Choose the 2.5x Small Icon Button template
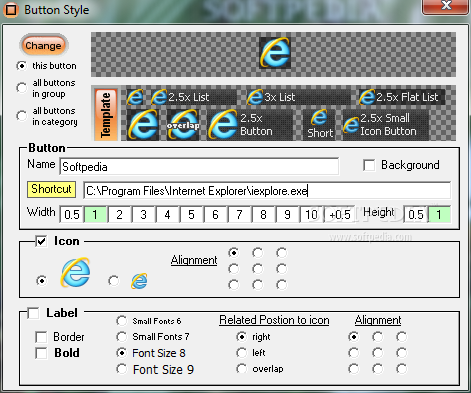The width and height of the screenshot is (471, 393). (386, 125)
